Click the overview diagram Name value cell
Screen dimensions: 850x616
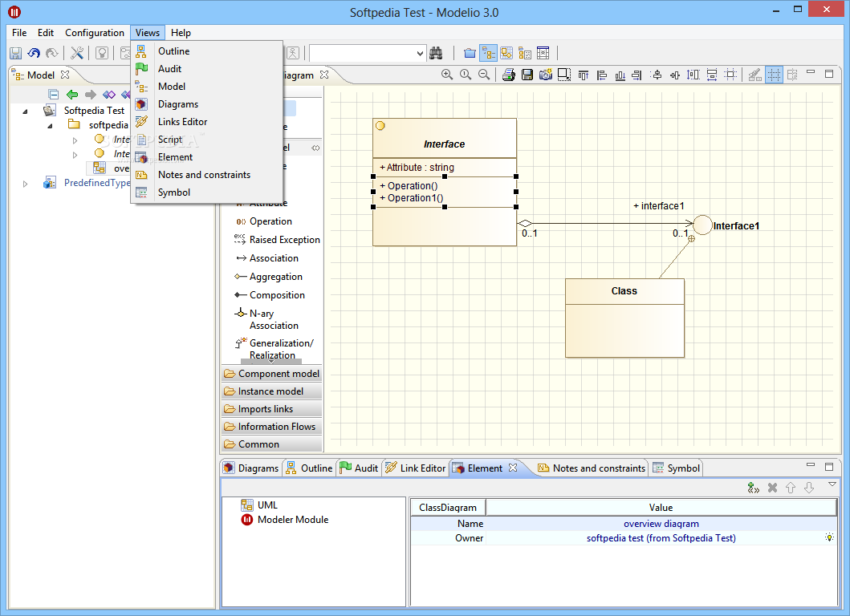(x=661, y=523)
